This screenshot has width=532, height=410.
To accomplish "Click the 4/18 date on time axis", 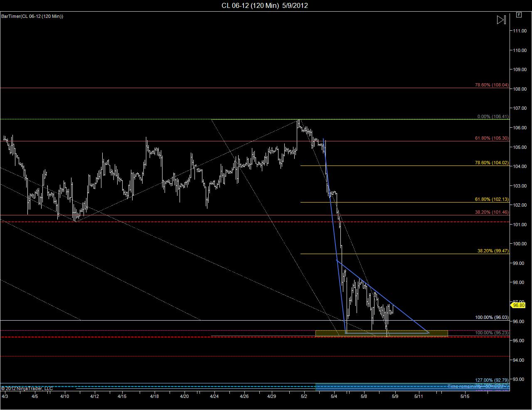I will [154, 396].
